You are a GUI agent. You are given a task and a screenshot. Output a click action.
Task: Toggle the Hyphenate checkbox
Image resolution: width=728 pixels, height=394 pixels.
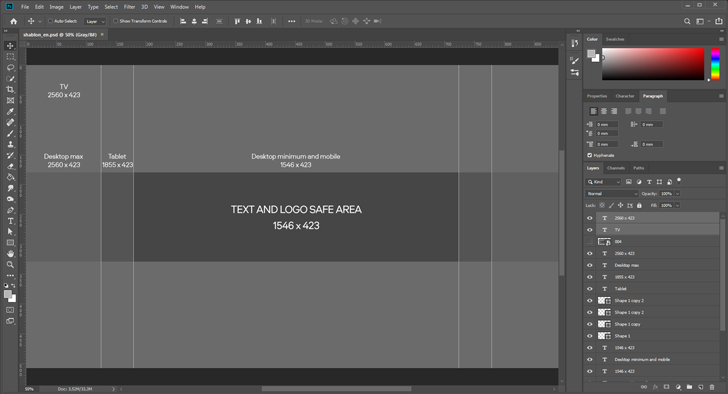coord(590,155)
